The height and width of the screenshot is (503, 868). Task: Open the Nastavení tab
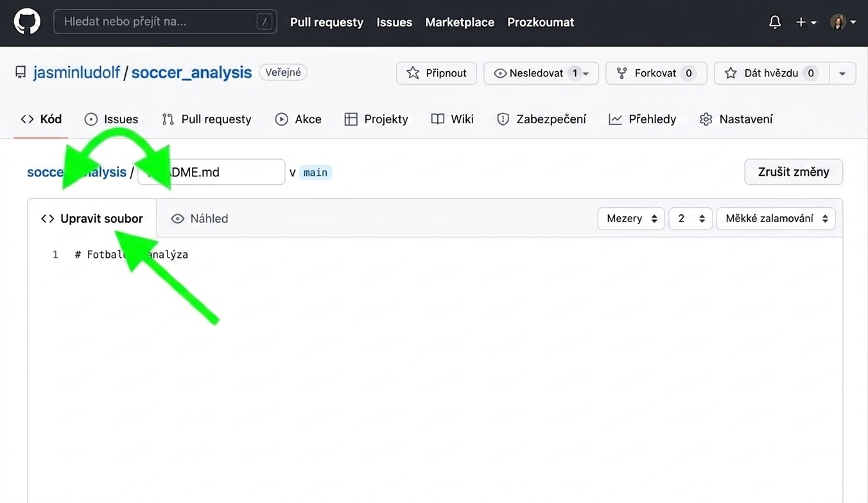tap(736, 119)
